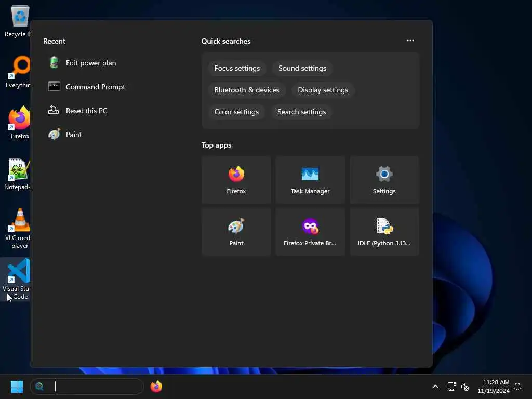Click the Windows Start button
Viewport: 532px width, 399px height.
[x=17, y=387]
